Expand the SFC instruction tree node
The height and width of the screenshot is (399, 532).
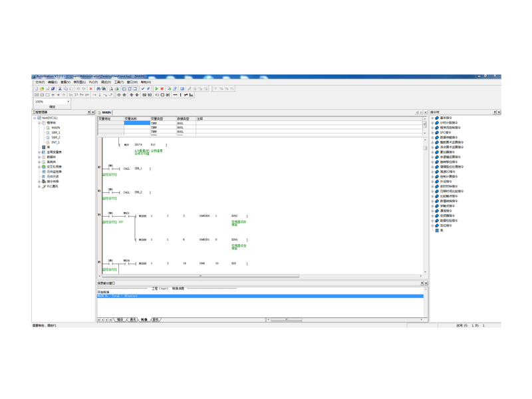coord(432,132)
